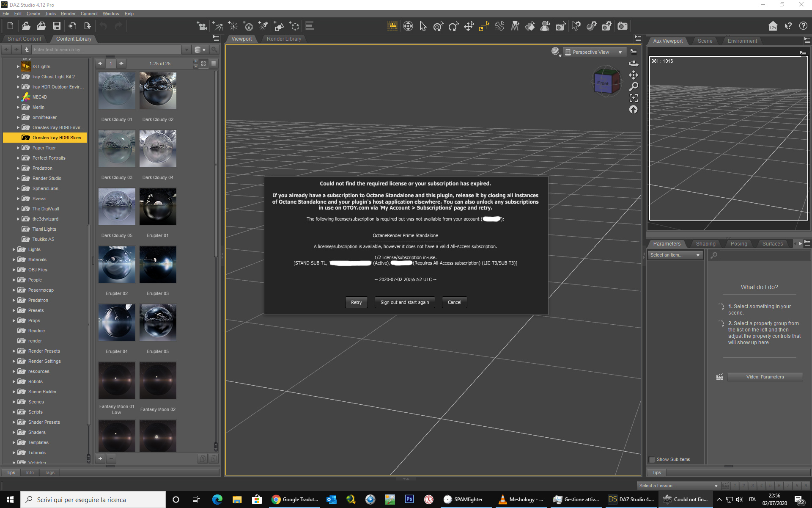Switch content pane to grid view

pos(203,63)
